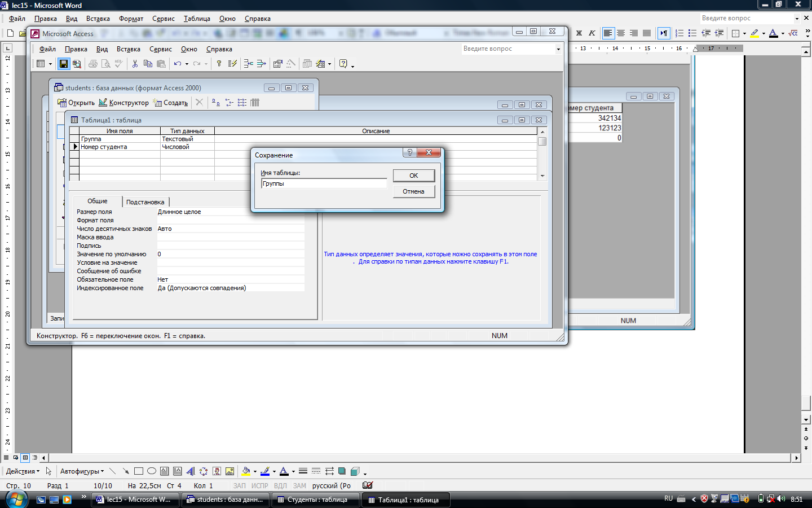The height and width of the screenshot is (508, 812).
Task: Click Открыть in the database window
Action: pos(76,103)
